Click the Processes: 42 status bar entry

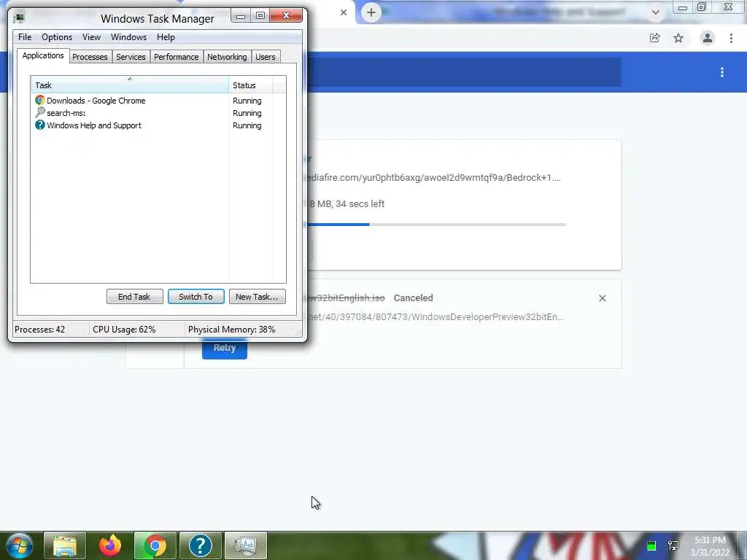(40, 330)
